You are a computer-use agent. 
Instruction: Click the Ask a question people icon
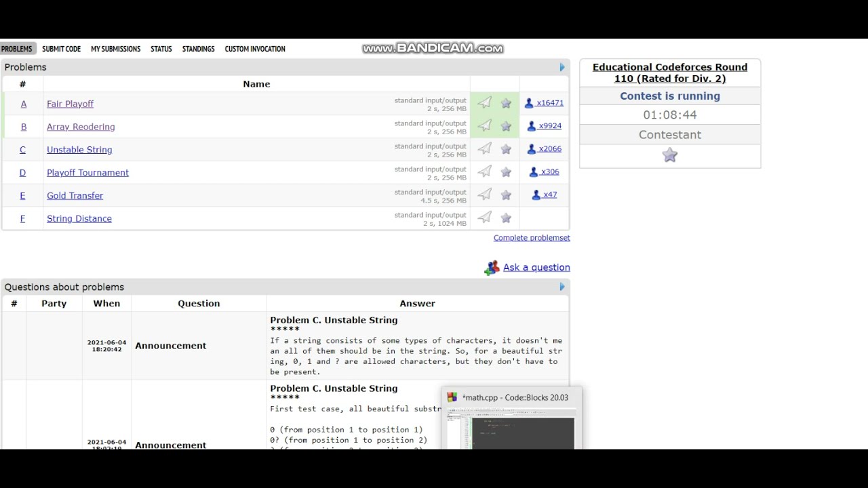(x=492, y=268)
